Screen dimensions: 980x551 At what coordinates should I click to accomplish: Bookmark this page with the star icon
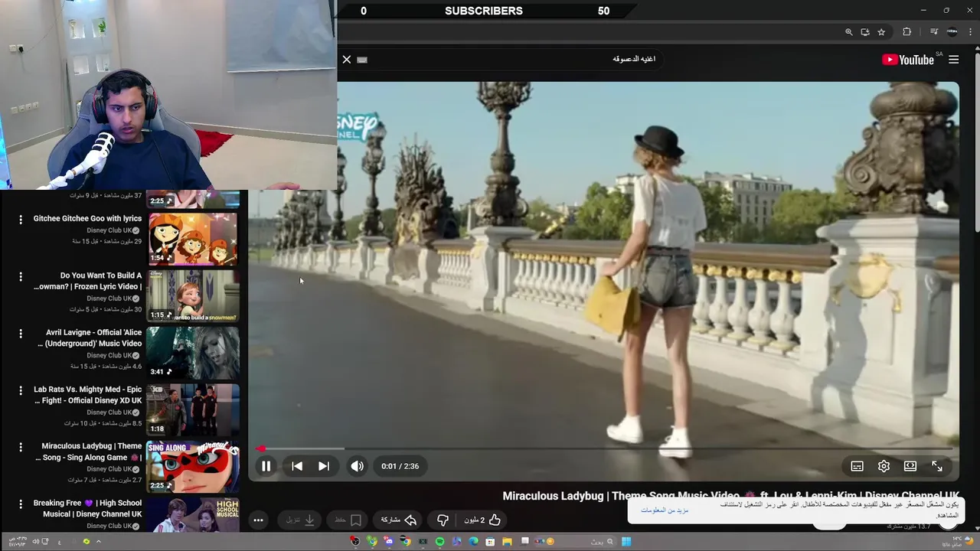[x=881, y=32]
